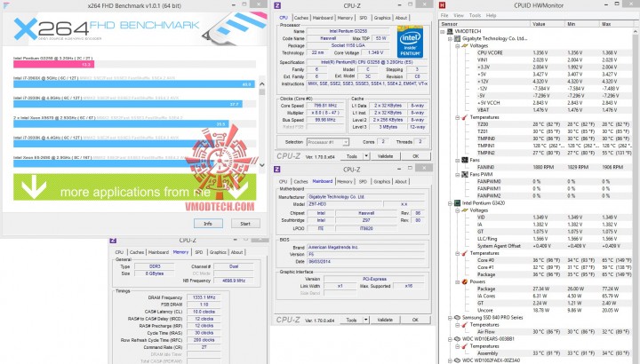
Task: Click the Samsung SSD 840 PRO drive icon
Action: [457, 318]
